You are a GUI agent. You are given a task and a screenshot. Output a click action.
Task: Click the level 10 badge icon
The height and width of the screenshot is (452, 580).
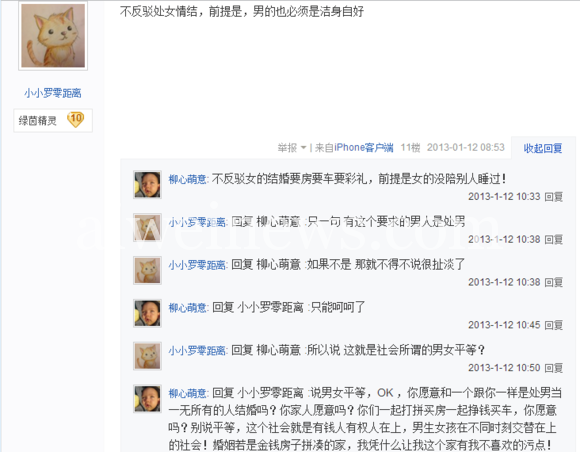(75, 119)
